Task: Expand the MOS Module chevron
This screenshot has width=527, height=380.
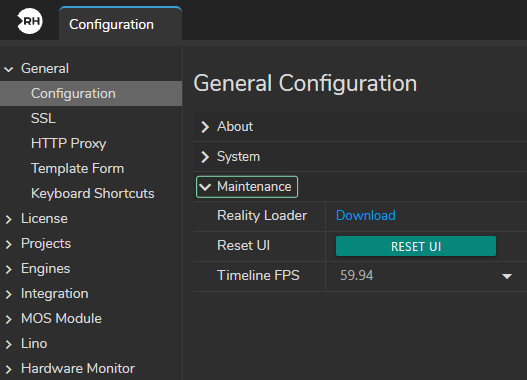Action: 9,319
